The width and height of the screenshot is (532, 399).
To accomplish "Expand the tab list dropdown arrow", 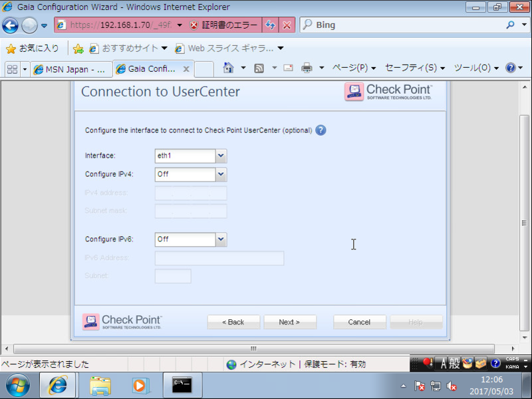I will point(25,69).
